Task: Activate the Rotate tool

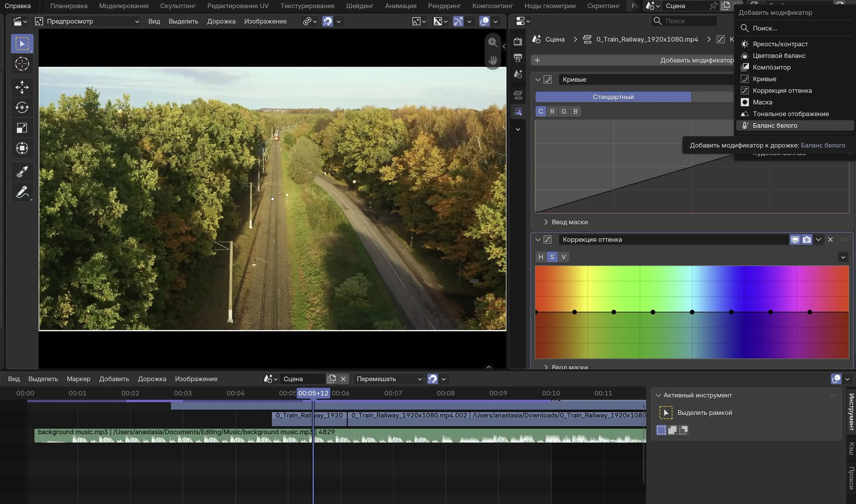Action: click(22, 108)
